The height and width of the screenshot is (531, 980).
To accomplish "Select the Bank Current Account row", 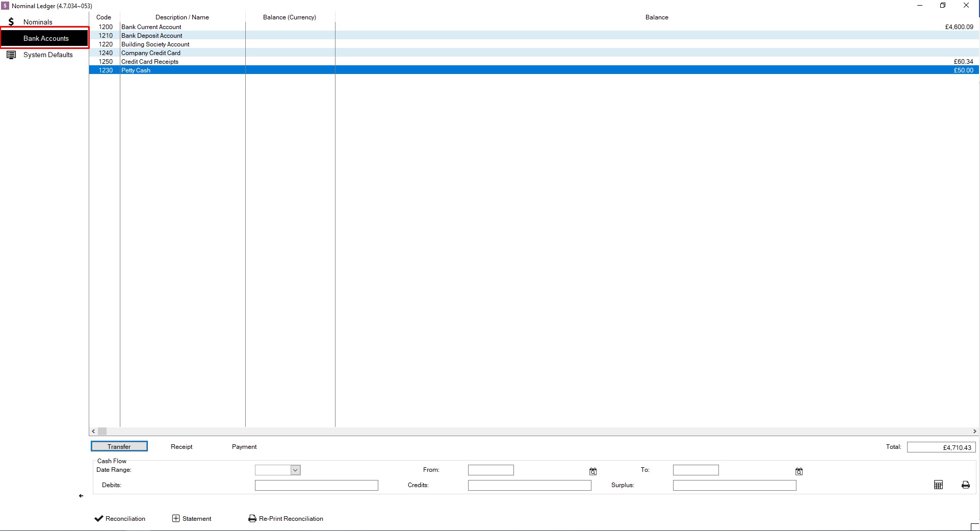I will pyautogui.click(x=533, y=27).
